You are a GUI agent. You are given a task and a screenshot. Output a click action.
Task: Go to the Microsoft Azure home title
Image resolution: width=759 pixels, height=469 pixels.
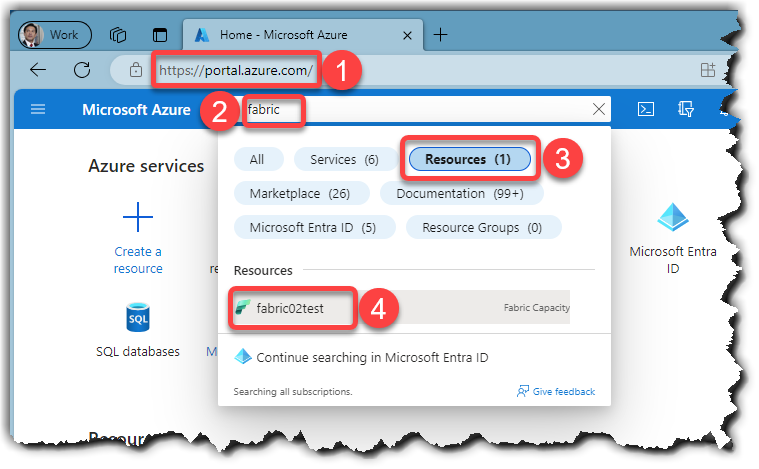[x=136, y=110]
